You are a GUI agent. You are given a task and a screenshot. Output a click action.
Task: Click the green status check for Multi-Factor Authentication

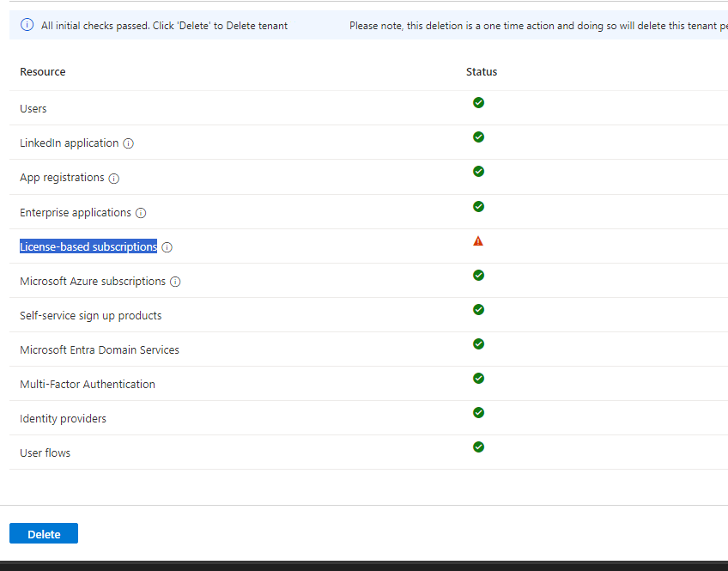pyautogui.click(x=478, y=378)
